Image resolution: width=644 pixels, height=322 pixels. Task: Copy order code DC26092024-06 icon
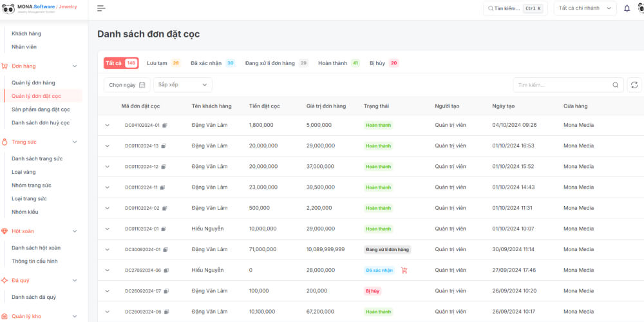(x=166, y=312)
